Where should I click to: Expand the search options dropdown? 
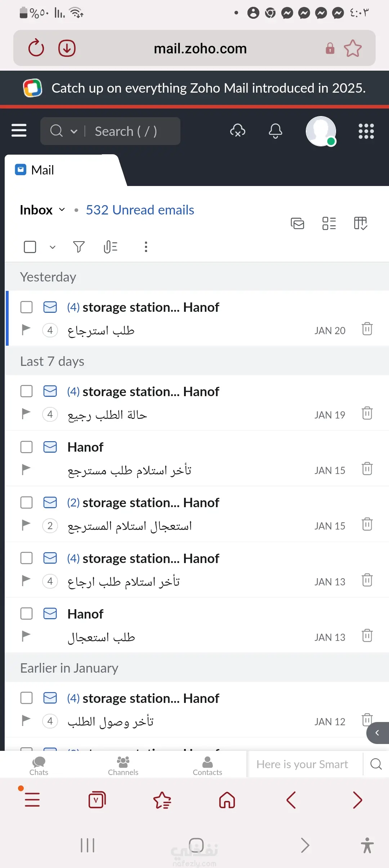[74, 131]
